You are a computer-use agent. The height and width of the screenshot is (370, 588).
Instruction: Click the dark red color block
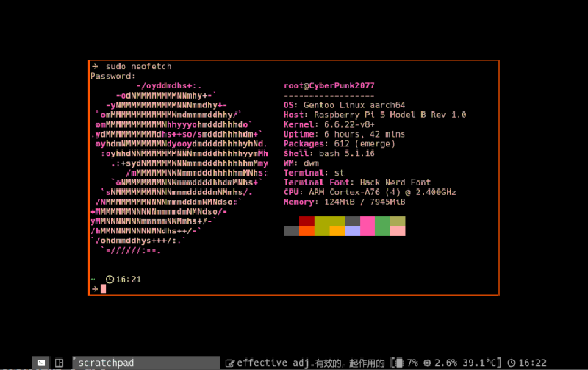(306, 221)
